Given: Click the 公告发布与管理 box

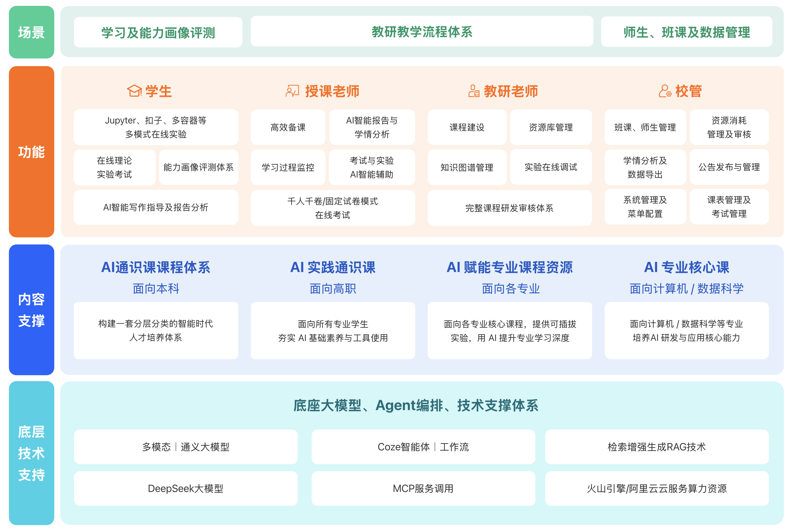Looking at the screenshot, I should [x=729, y=167].
